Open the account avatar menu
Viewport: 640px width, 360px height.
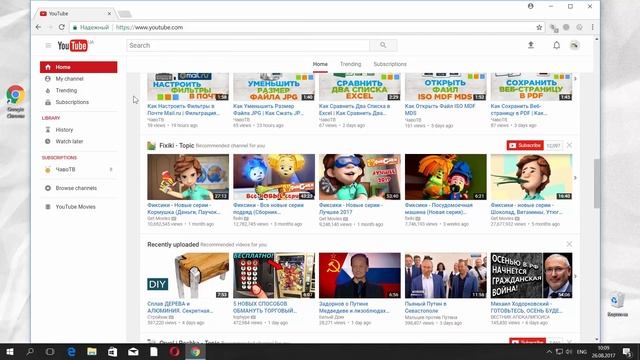[x=575, y=45]
